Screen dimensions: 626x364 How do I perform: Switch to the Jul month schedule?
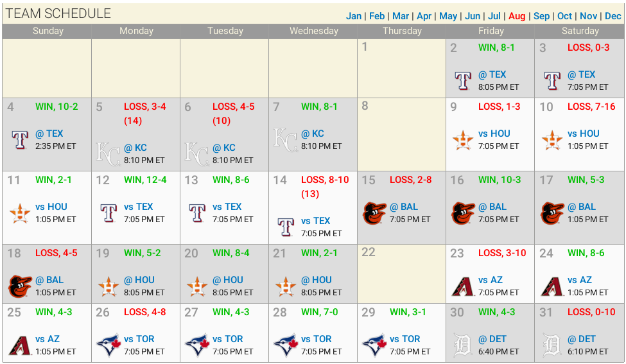494,16
